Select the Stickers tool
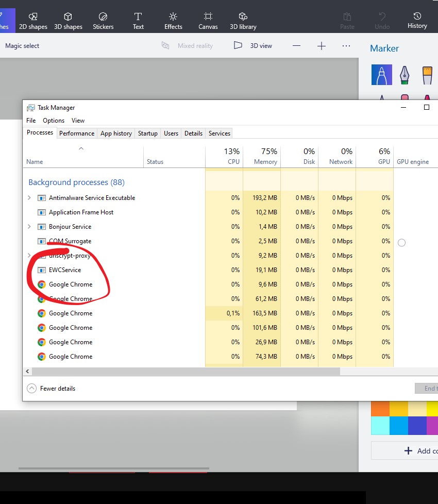Screen dimensions: 438x504 coord(103,21)
